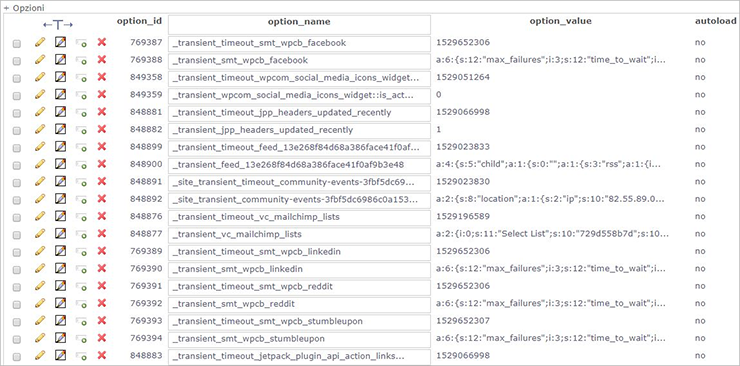Click pencil edit icon for option 769389
This screenshot has height=366, width=740.
pyautogui.click(x=40, y=251)
